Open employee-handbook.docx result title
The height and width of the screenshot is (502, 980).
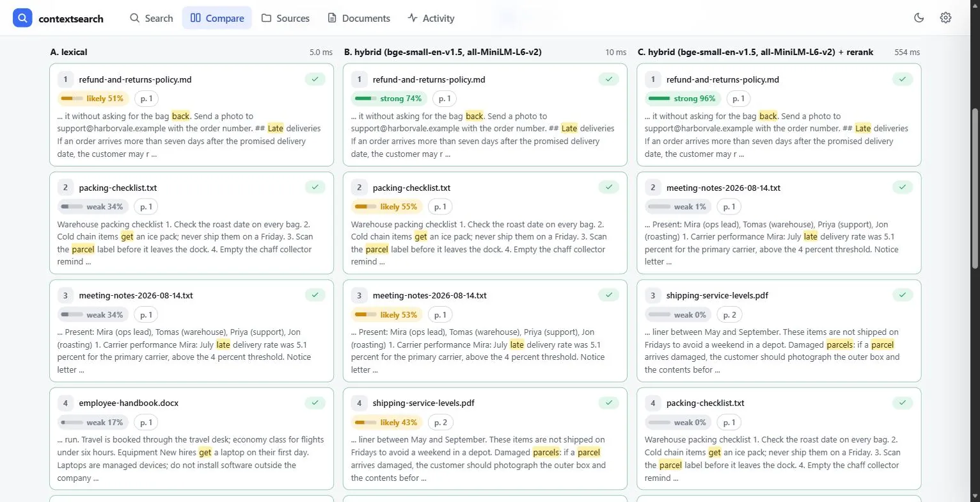point(129,403)
